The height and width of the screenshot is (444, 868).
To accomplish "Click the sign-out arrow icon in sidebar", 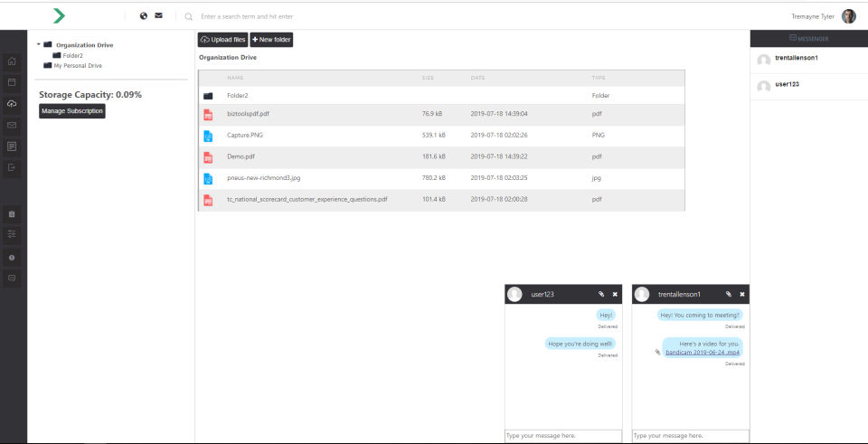I will click(x=12, y=167).
